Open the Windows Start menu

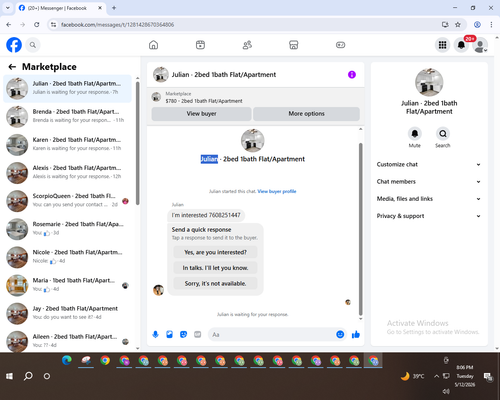tap(9, 376)
